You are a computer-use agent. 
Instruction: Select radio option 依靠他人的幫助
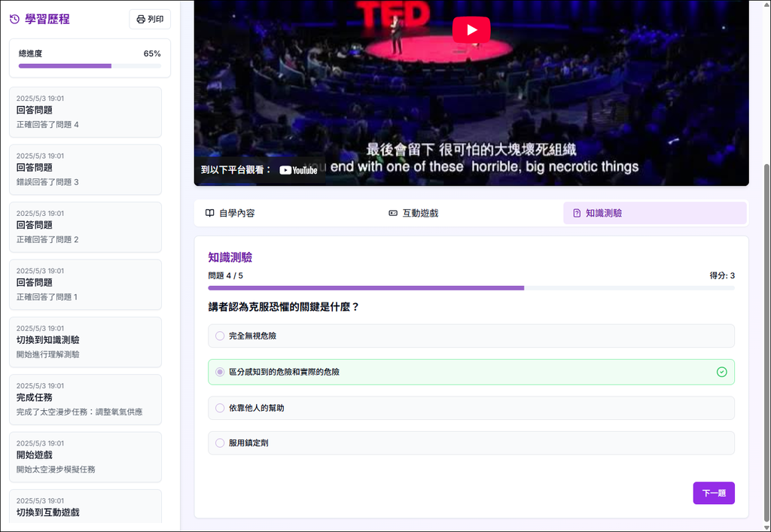pyautogui.click(x=220, y=408)
